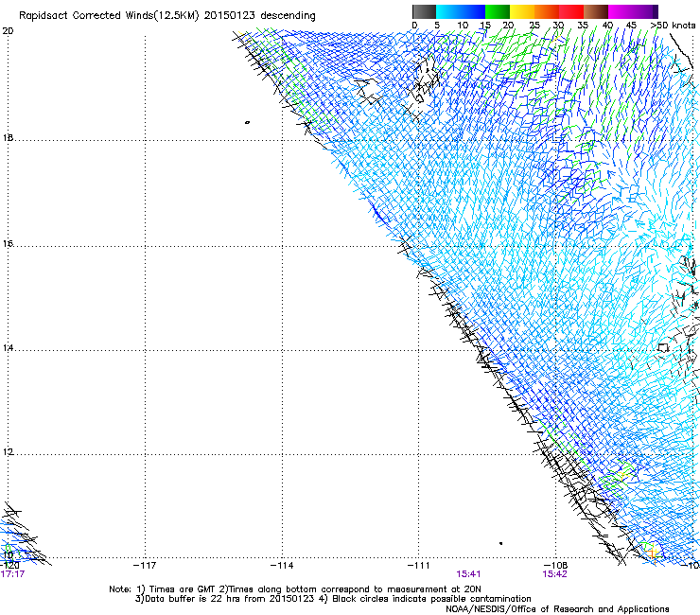700x615 pixels.
Task: Pick the green 15-20 knots legend swatch
Action: coord(498,11)
